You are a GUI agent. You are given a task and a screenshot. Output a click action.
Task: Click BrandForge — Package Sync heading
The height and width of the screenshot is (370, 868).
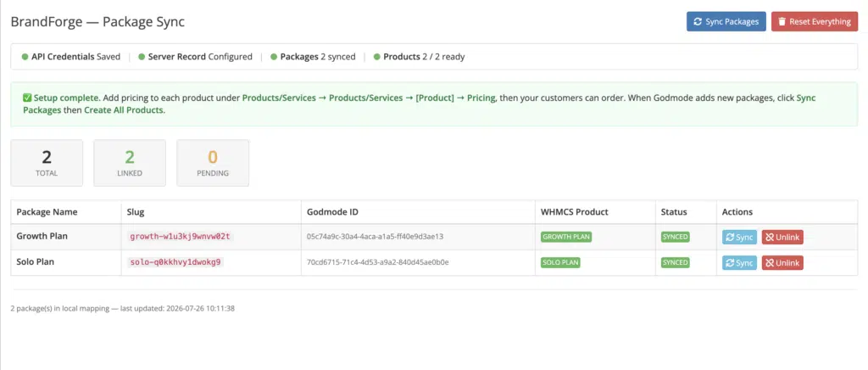97,21
